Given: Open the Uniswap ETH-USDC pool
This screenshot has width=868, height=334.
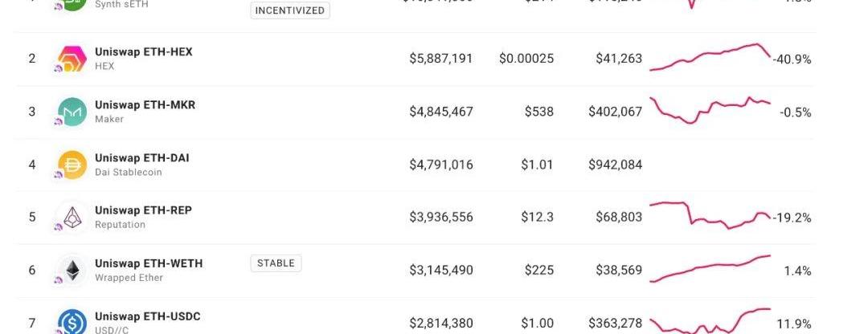Looking at the screenshot, I should point(148,317).
